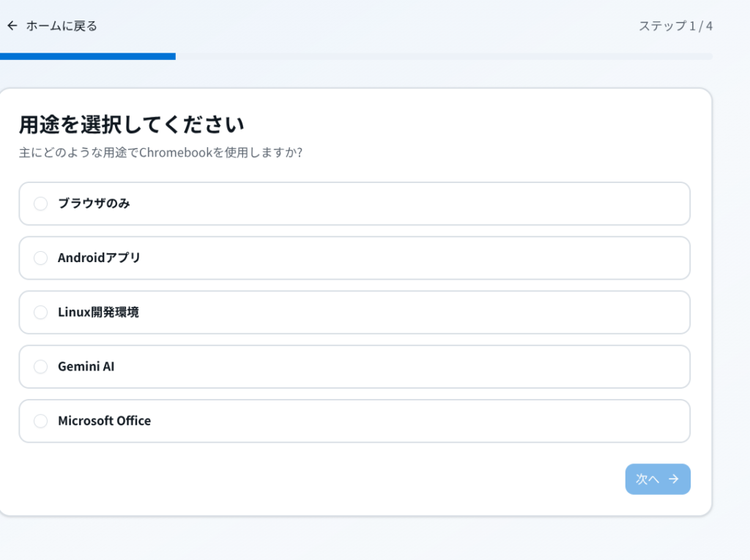Select the ブラウザのみ radio circle
Image resolution: width=750 pixels, height=560 pixels.
tap(41, 204)
